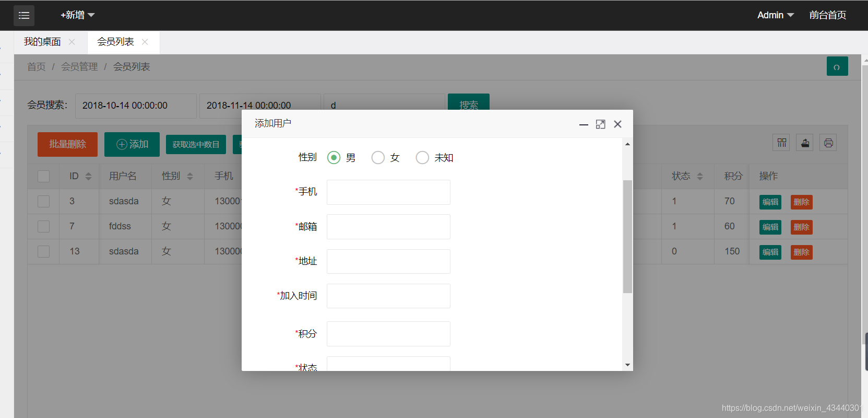Image resolution: width=868 pixels, height=418 pixels.
Task: Click the start date search field
Action: pos(136,106)
